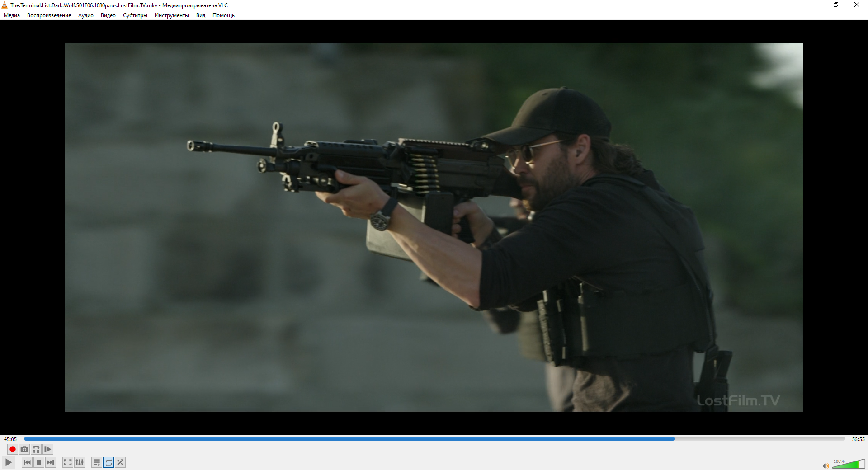Skip to previous media in playlist
Screen dimensions: 868x470
27,462
